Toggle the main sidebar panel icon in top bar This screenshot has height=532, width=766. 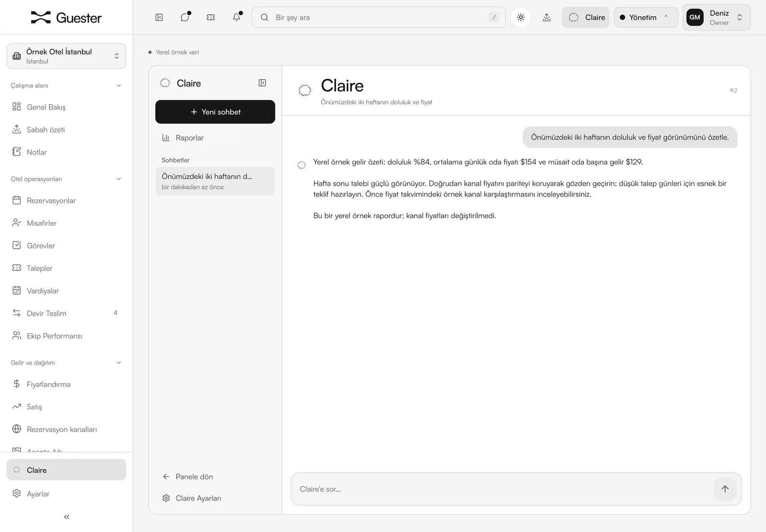159,17
